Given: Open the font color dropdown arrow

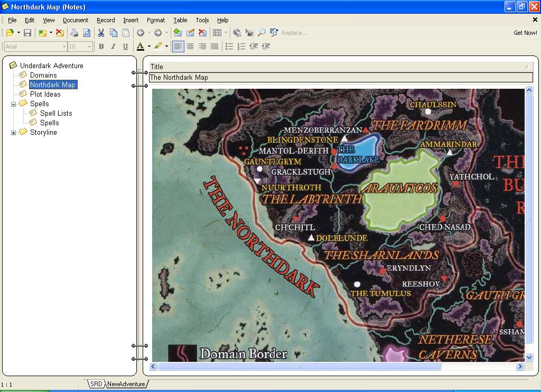Looking at the screenshot, I should (x=149, y=46).
